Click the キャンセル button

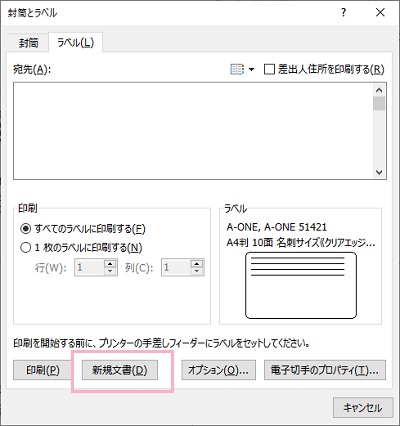point(363,408)
